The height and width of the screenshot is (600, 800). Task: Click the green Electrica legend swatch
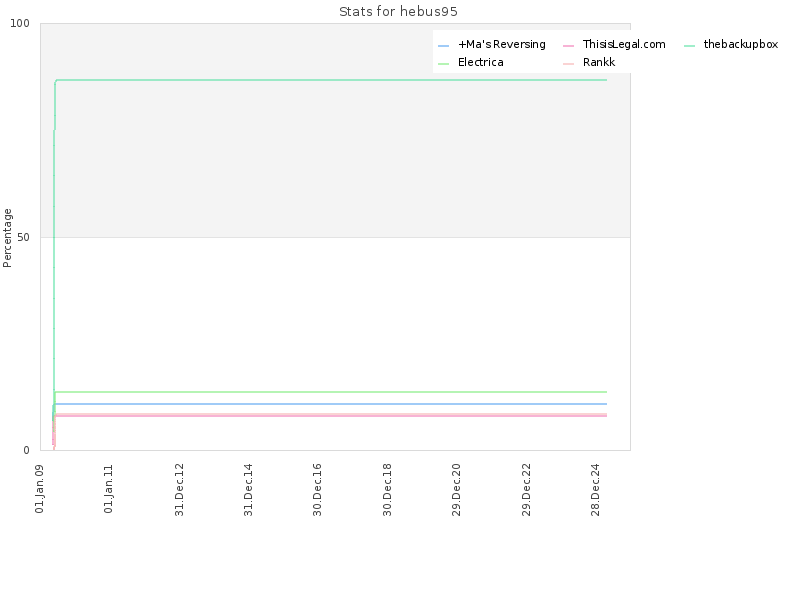pyautogui.click(x=443, y=64)
